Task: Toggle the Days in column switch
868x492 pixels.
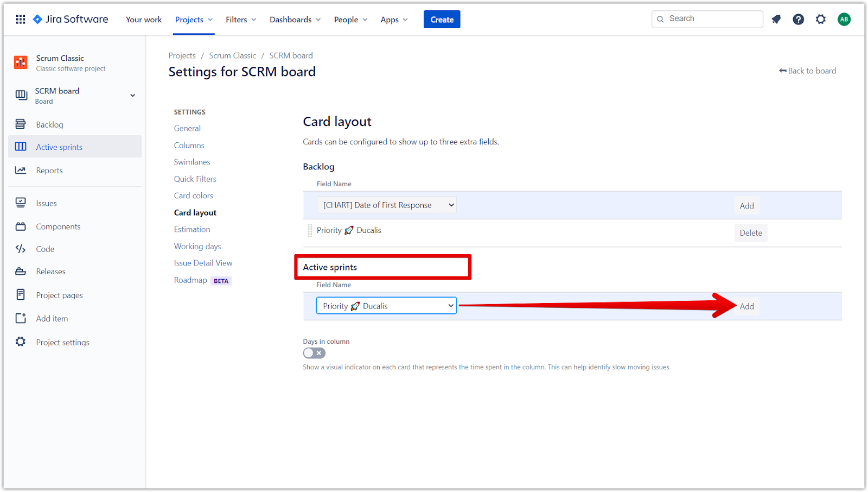Action: point(314,353)
